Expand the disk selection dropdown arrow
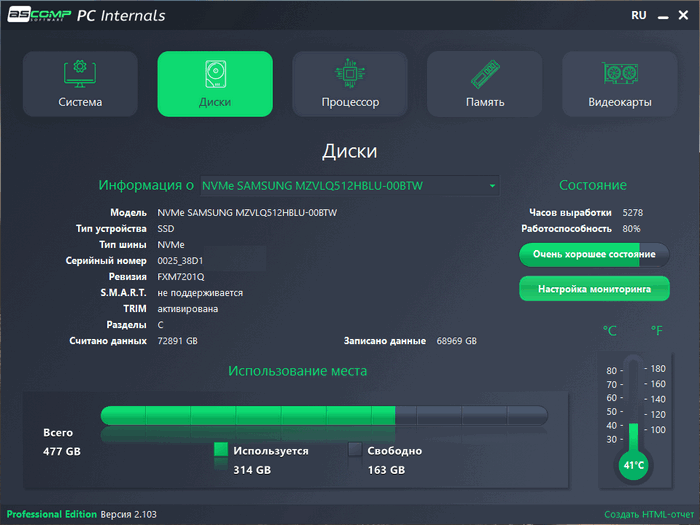The image size is (700, 525). [492, 186]
